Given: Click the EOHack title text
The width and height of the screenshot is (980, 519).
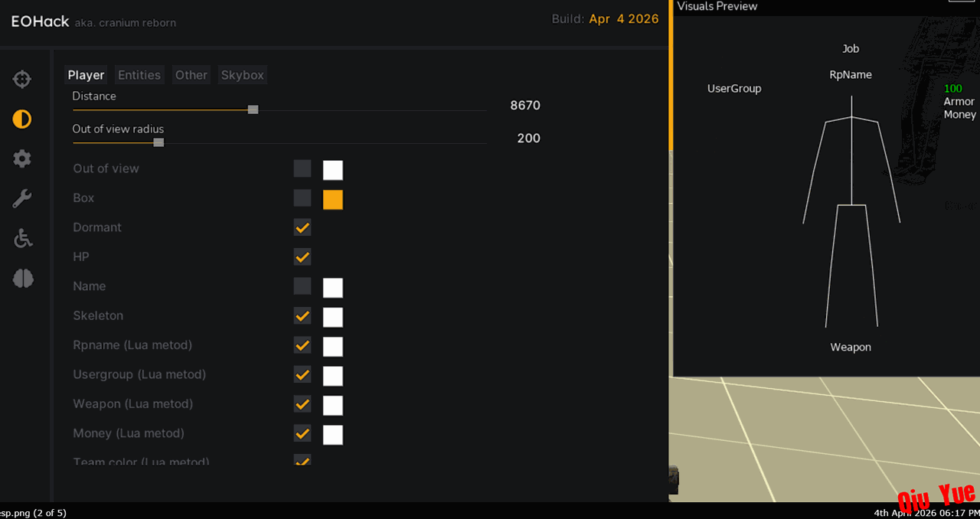Looking at the screenshot, I should tap(41, 21).
